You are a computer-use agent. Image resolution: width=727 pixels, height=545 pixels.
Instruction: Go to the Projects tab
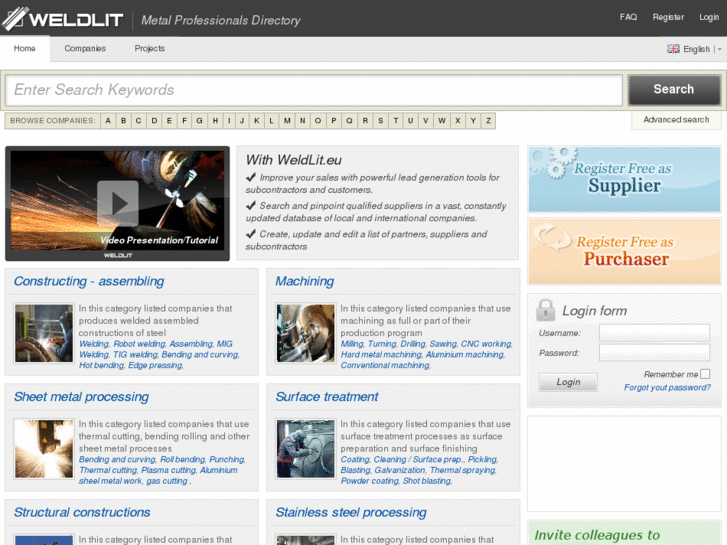pos(149,49)
